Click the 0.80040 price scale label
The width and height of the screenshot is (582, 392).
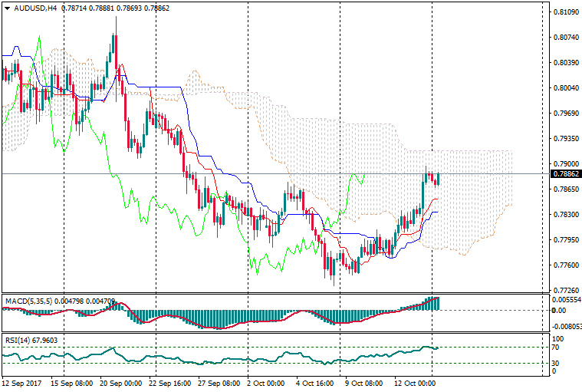(x=565, y=88)
